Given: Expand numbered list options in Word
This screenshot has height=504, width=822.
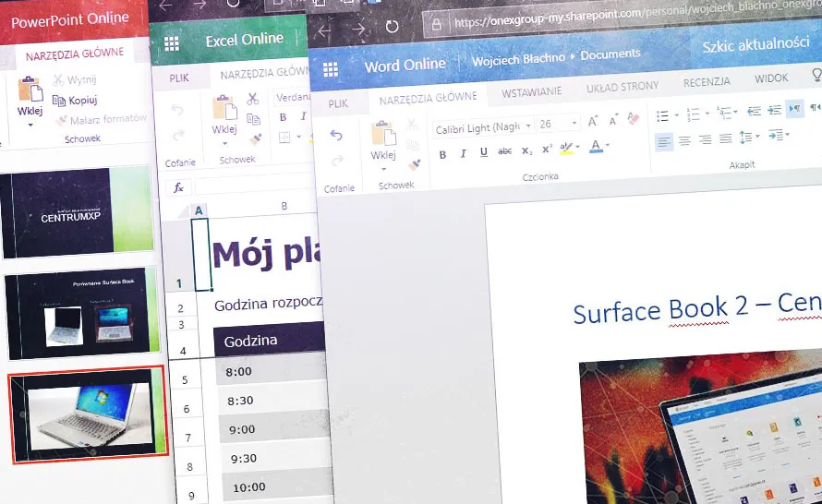Looking at the screenshot, I should 707,114.
